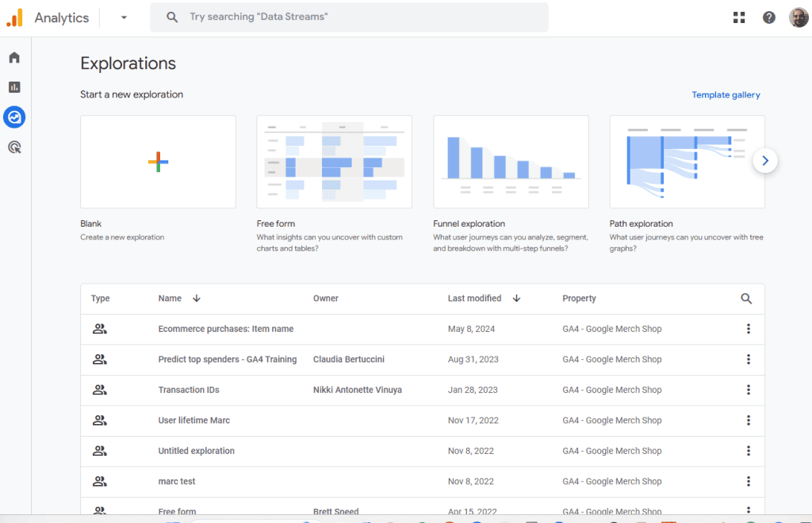Click the Help question mark icon
The height and width of the screenshot is (523, 812).
coord(768,17)
